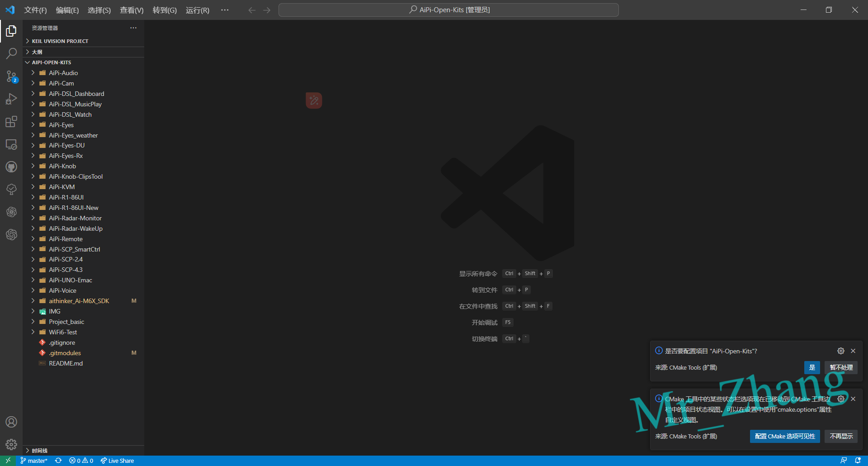Expand the 大纲 outline section

[84, 52]
